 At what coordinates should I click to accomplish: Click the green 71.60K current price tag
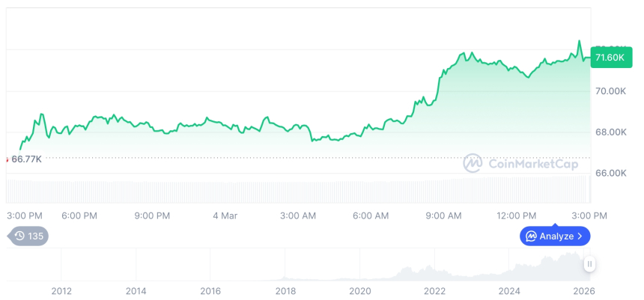[608, 58]
